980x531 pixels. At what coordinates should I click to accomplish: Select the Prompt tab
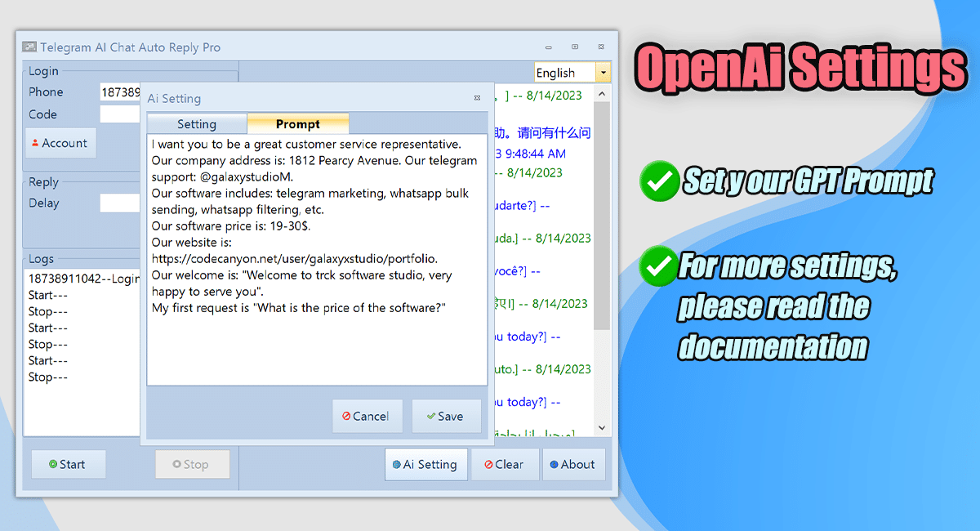297,124
